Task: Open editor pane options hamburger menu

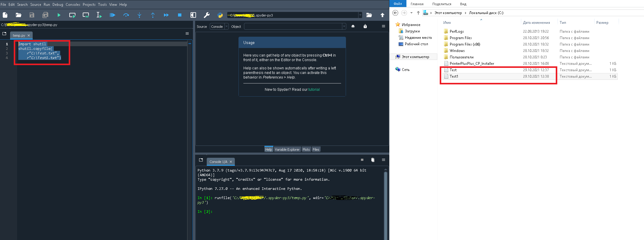Action: coord(187,34)
